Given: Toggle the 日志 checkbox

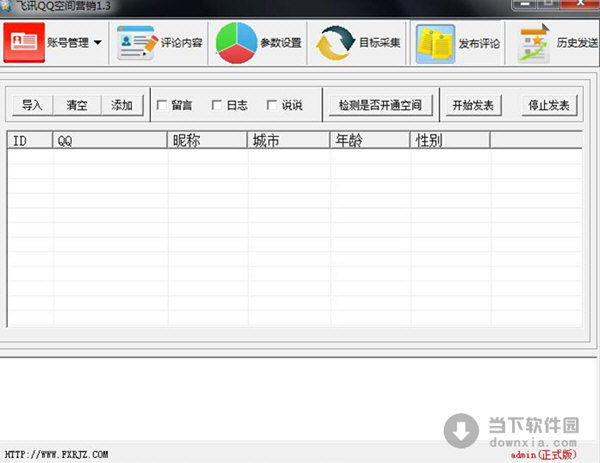Looking at the screenshot, I should (217, 105).
